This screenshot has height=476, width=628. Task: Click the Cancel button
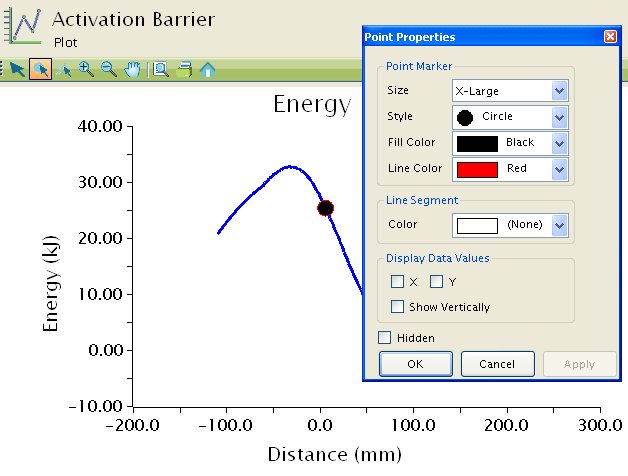click(497, 364)
